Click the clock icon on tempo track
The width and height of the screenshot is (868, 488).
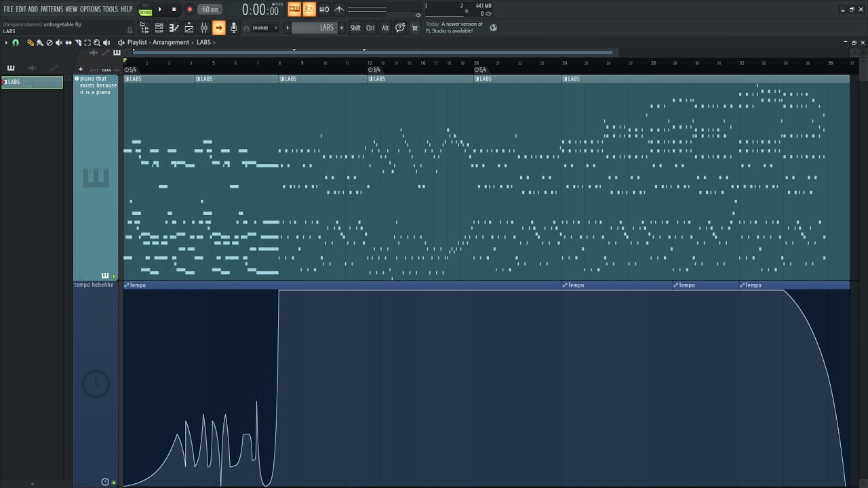tap(105, 482)
